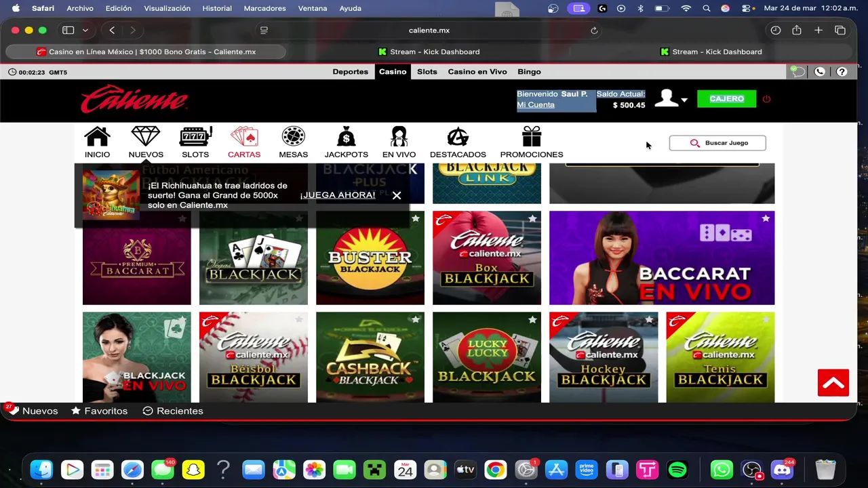The height and width of the screenshot is (488, 868).
Task: Open the Bingo tab
Action: click(529, 72)
